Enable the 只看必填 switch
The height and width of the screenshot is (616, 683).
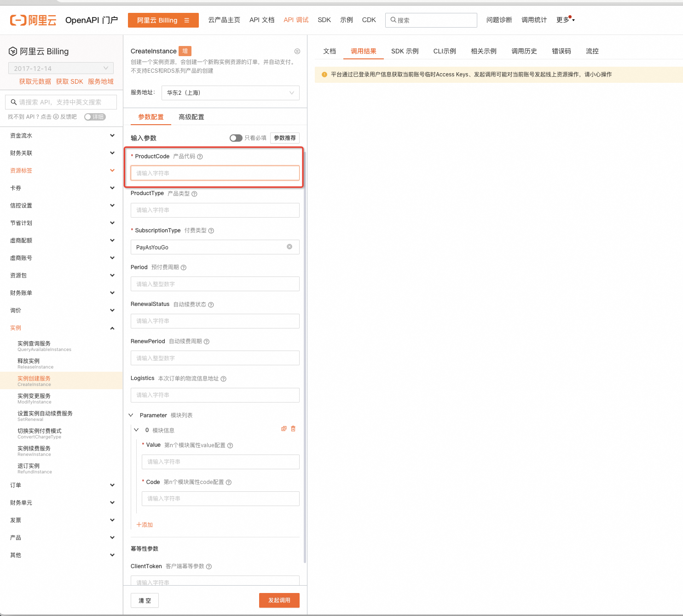pyautogui.click(x=236, y=138)
